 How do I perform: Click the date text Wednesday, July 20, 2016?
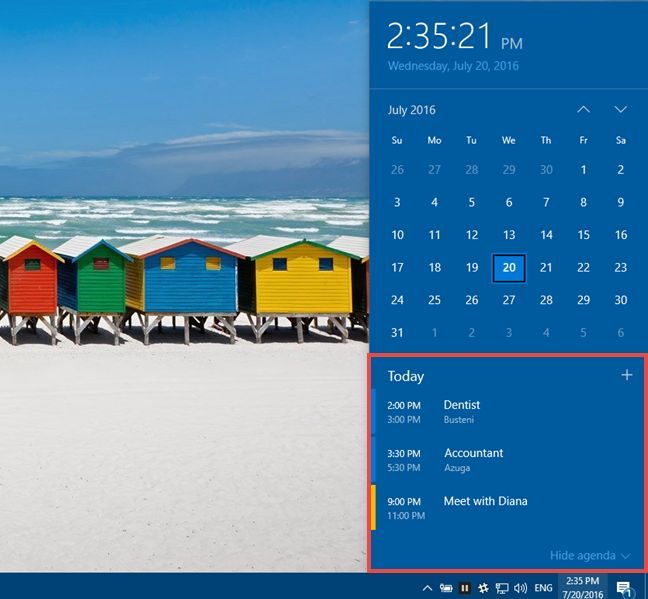click(x=453, y=66)
